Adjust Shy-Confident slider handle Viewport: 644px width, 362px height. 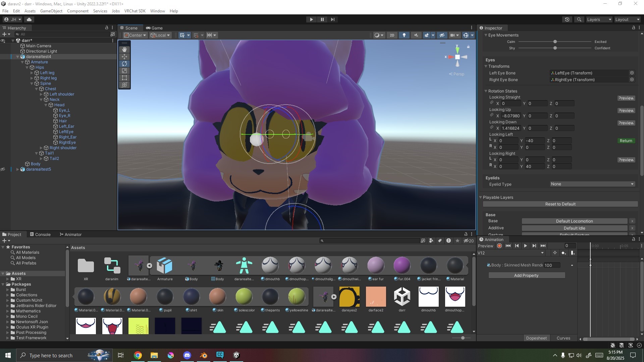click(555, 48)
